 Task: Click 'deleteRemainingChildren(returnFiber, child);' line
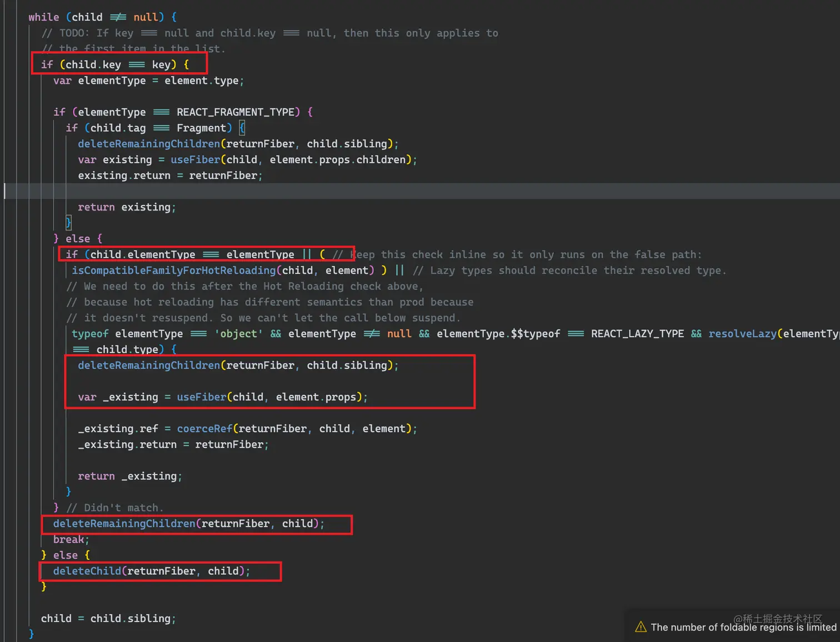tap(189, 524)
